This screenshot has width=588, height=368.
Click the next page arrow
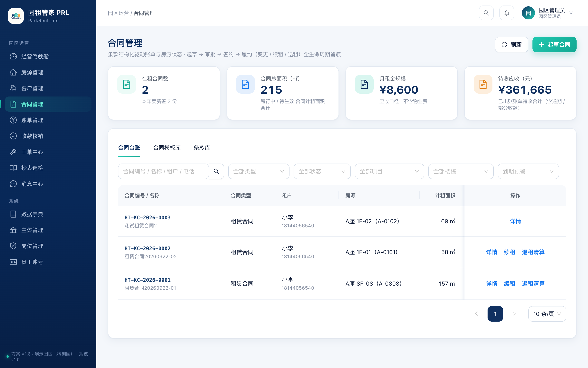[x=514, y=314]
